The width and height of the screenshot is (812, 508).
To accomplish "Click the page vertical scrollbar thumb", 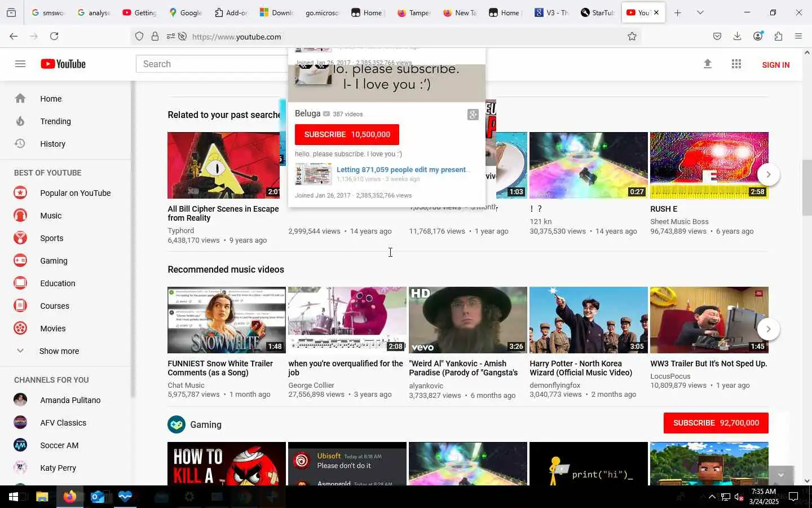I will point(807,188).
